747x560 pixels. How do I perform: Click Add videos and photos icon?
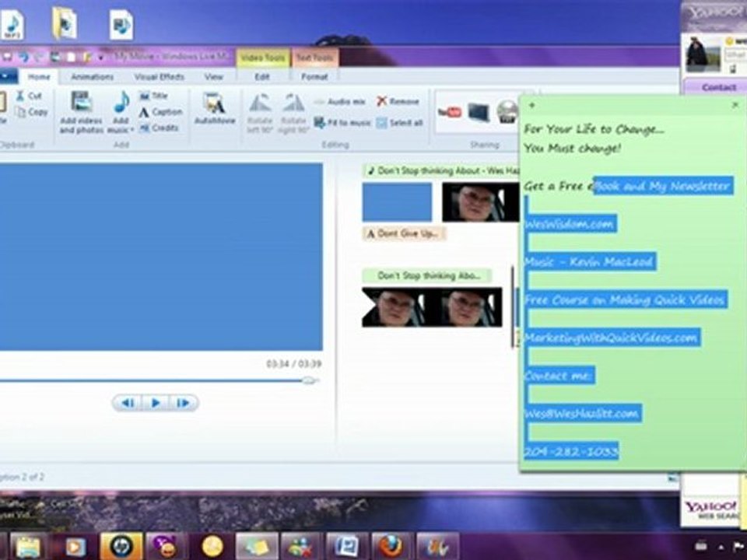coord(82,102)
